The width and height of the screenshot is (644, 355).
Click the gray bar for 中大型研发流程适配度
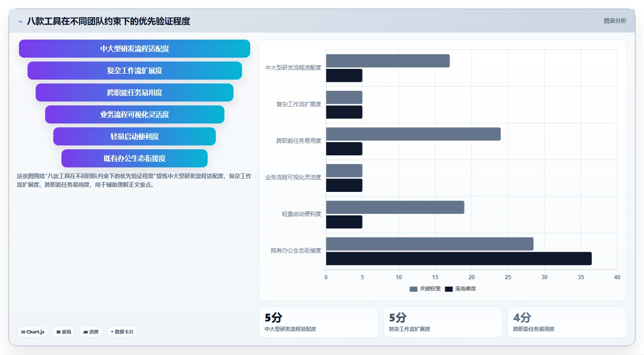pyautogui.click(x=388, y=61)
